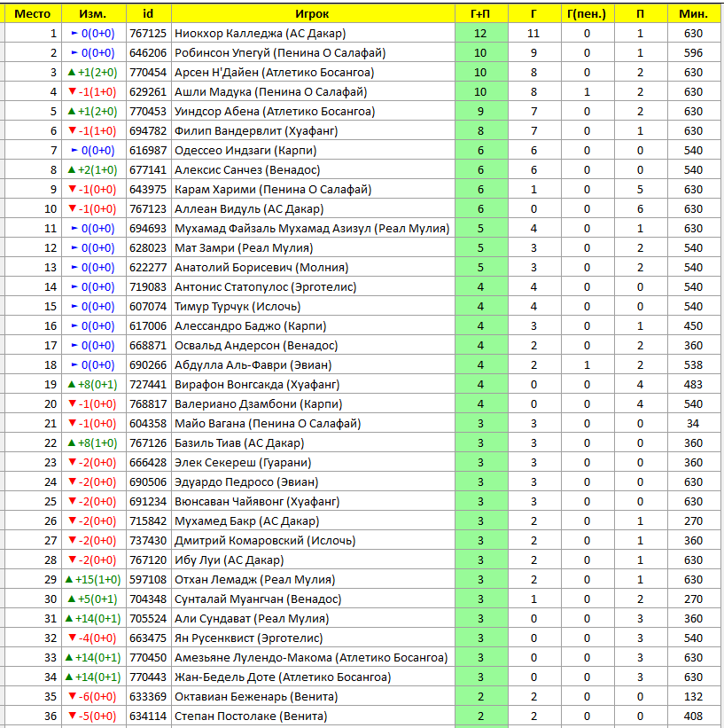Select cell Тимур Турчук (Ислочь)
The height and width of the screenshot is (728, 724).
coord(313,307)
